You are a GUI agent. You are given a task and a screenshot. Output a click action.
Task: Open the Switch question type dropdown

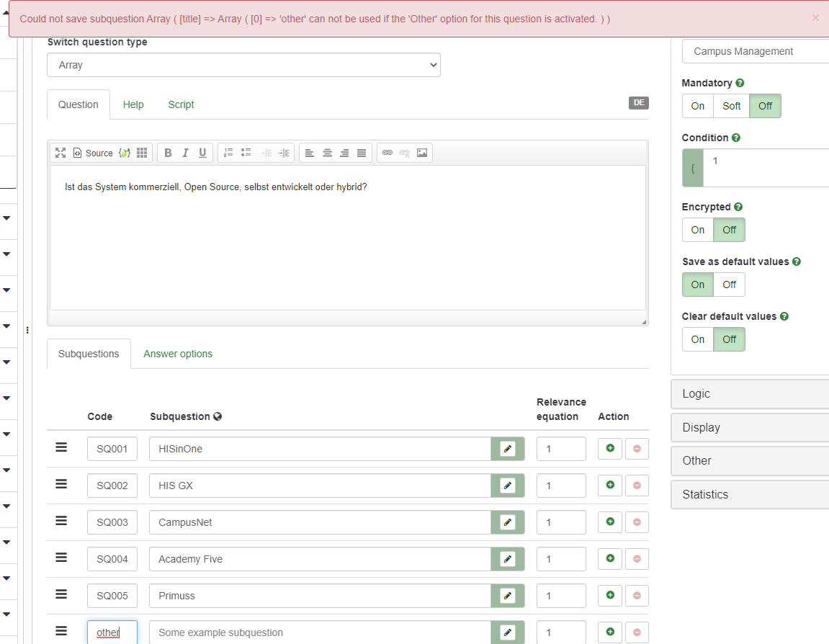coord(243,65)
